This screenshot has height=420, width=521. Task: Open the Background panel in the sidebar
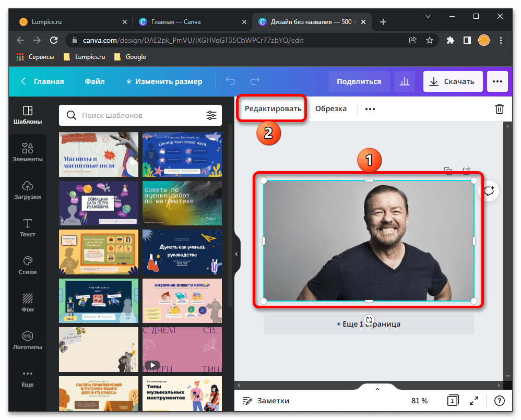[x=28, y=303]
